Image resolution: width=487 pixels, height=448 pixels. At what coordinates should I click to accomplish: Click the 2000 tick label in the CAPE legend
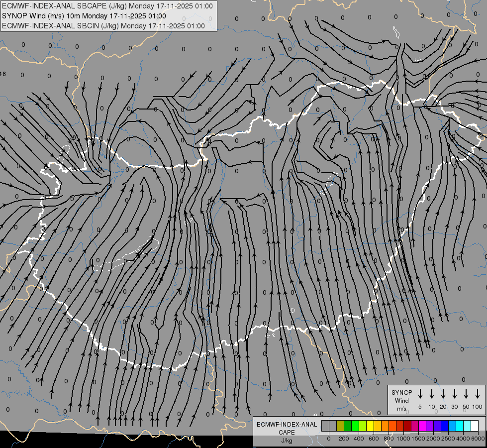[x=433, y=439]
